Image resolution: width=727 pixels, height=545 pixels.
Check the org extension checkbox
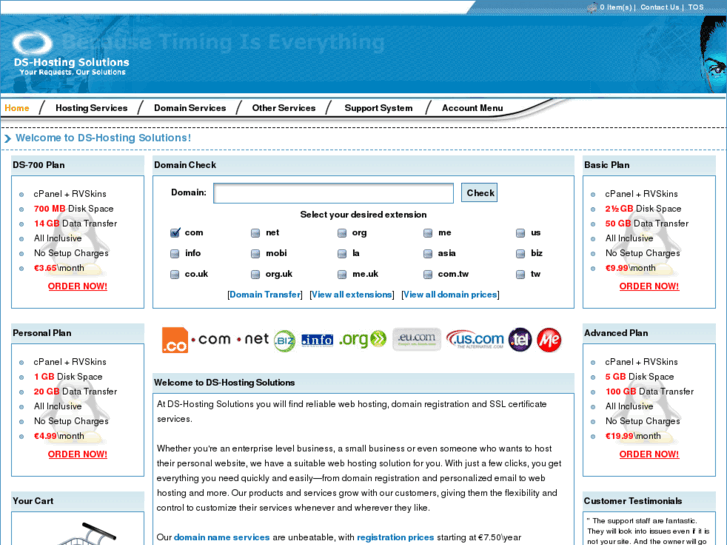[x=342, y=233]
